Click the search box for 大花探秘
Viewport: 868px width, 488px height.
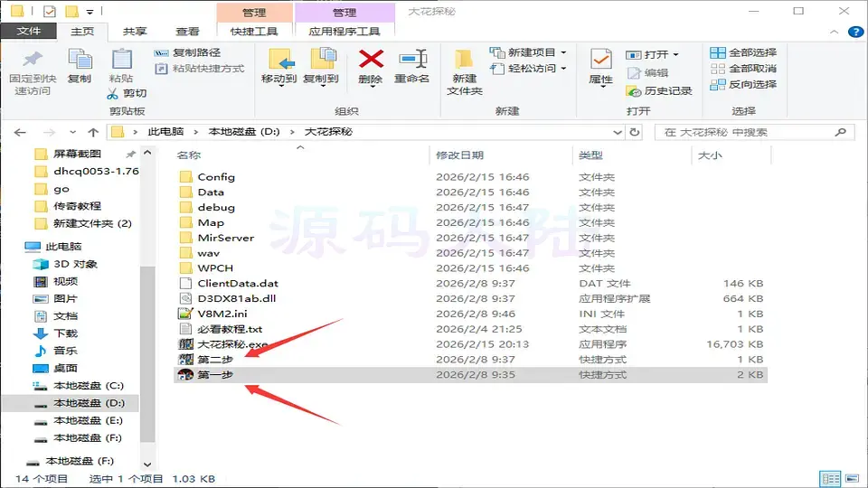click(754, 132)
